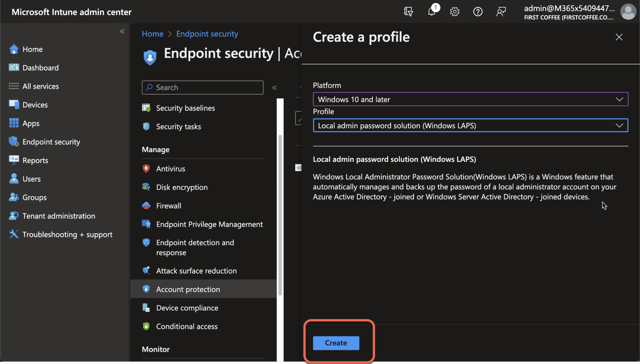640x364 pixels.
Task: Click the admin profile avatar
Action: pos(628,12)
